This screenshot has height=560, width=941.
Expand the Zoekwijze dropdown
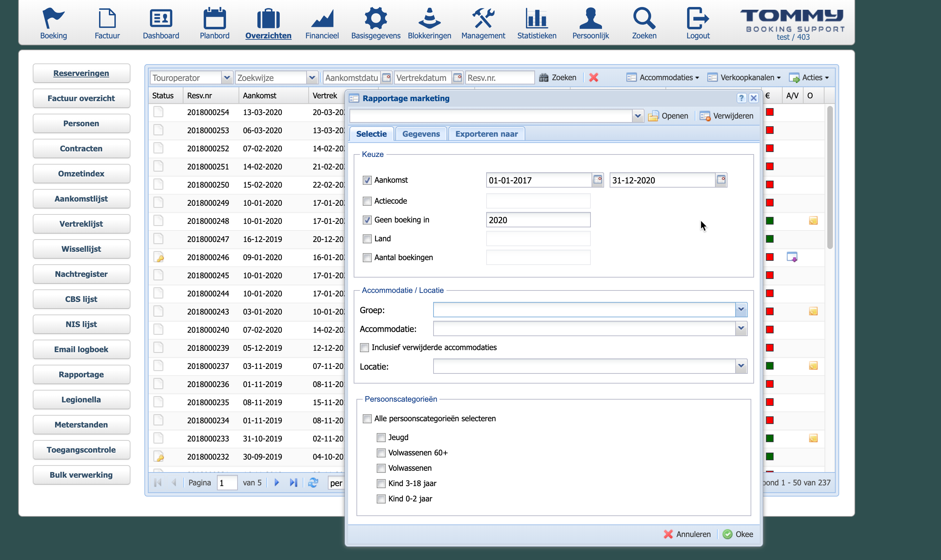[312, 77]
